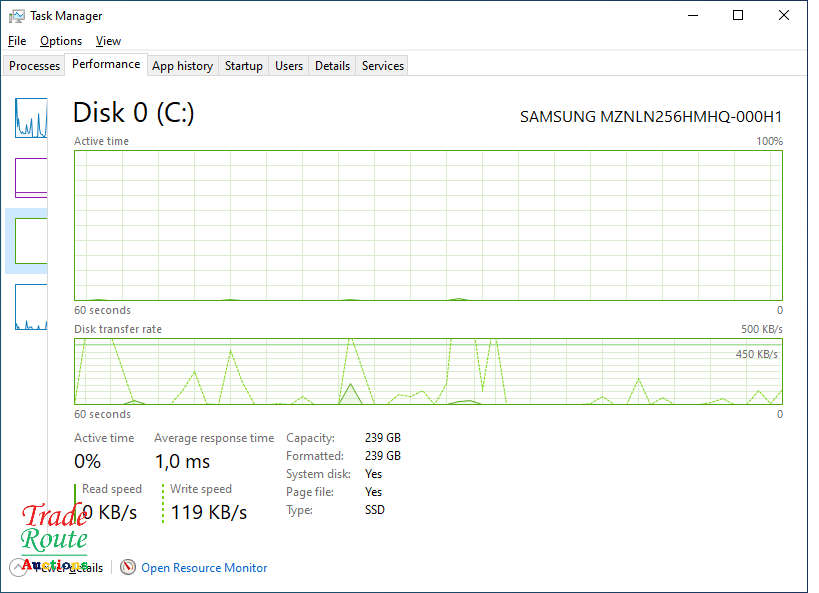Select the bottom network graph thumbnail

[x=31, y=307]
